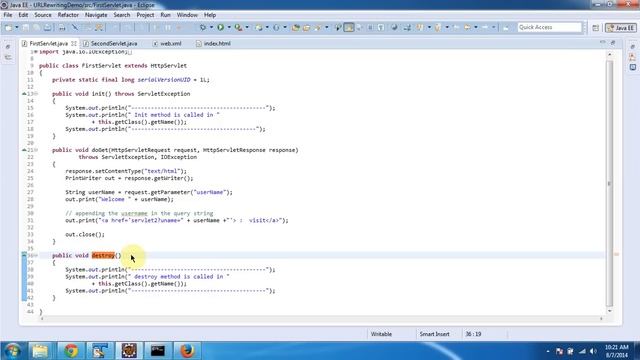Open the New file dropdown arrow
This screenshot has height=360, width=640.
[x=17, y=27]
